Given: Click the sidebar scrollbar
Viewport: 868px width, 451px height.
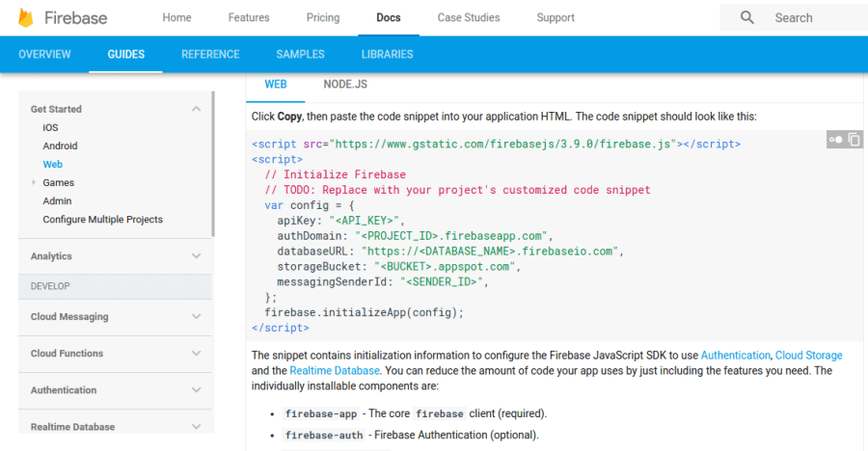Looking at the screenshot, I should (213, 165).
